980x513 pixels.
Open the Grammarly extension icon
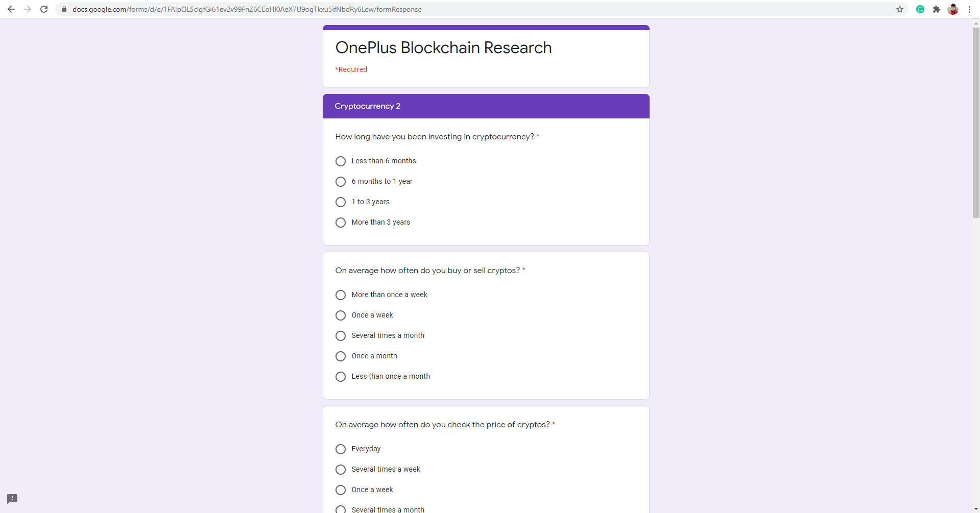coord(920,9)
